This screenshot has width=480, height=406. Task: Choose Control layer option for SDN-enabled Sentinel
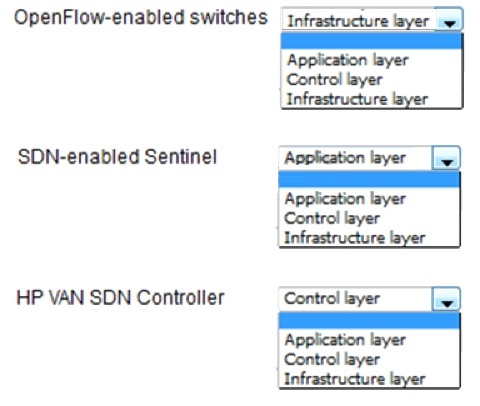pos(332,218)
